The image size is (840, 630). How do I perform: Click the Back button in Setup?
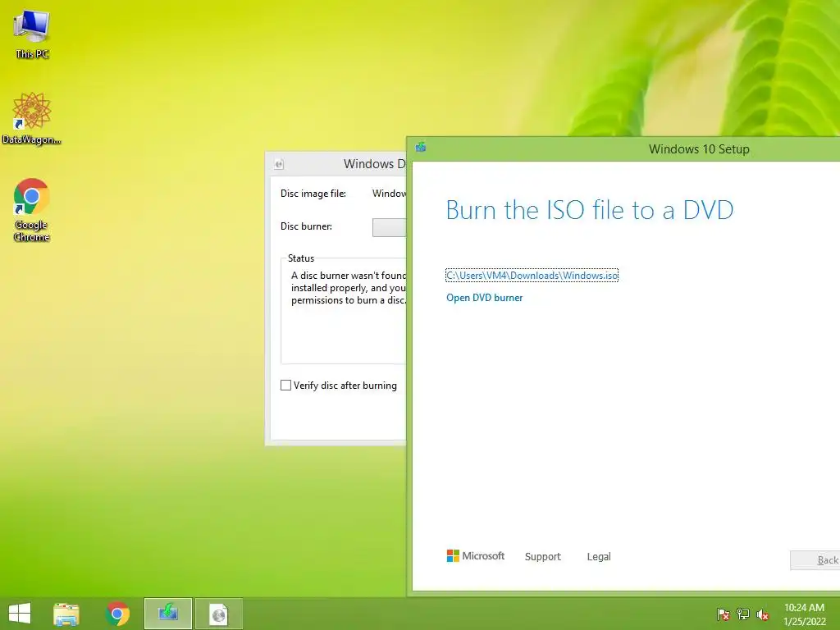pos(815,559)
